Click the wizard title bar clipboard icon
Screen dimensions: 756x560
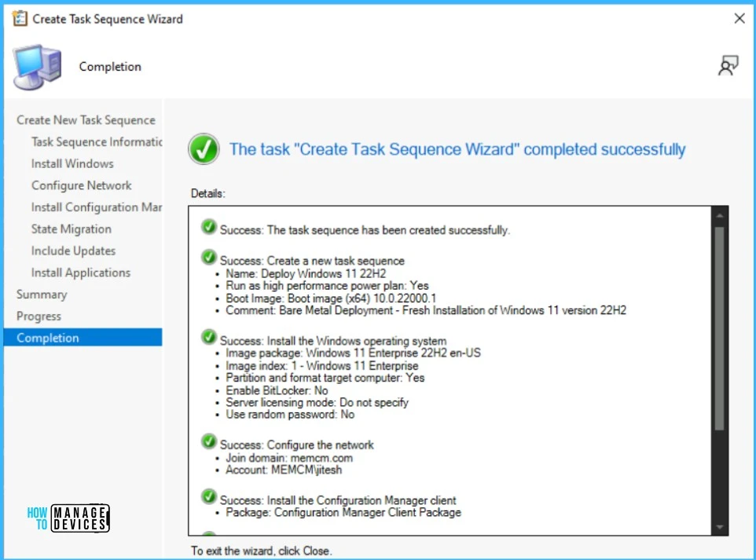click(x=20, y=19)
